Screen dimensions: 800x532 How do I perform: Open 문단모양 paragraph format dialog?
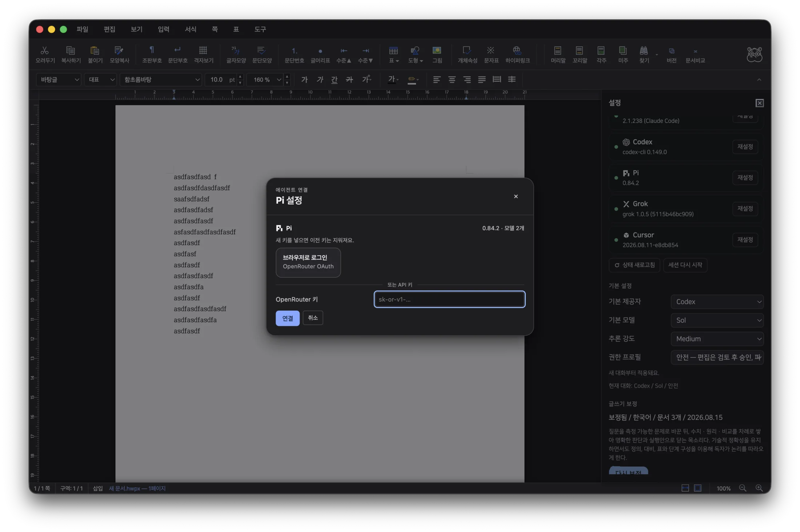tap(262, 54)
